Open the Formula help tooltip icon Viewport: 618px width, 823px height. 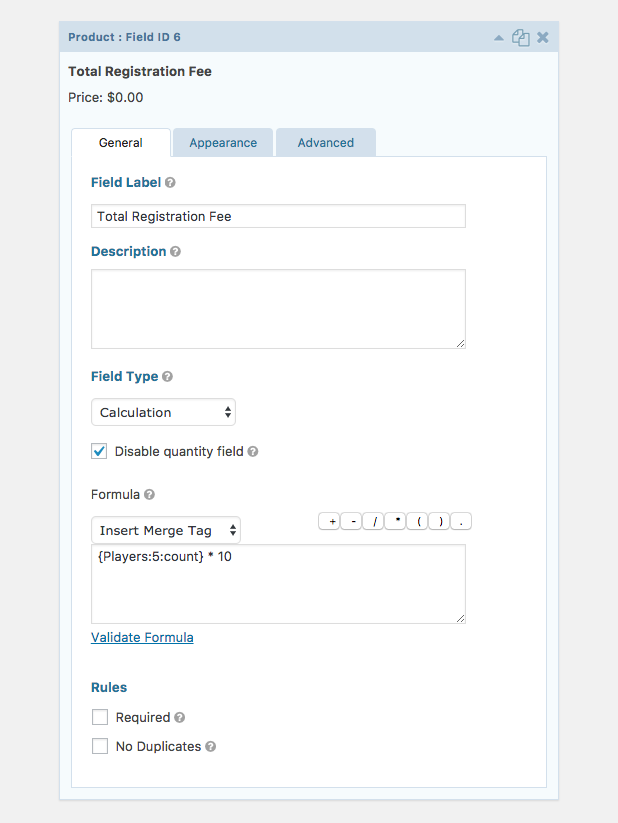(x=149, y=494)
